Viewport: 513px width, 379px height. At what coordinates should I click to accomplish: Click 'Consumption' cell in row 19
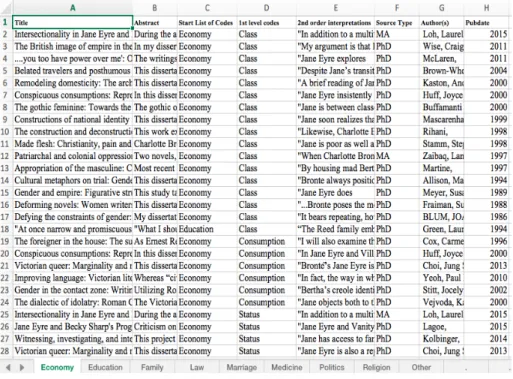coord(267,241)
